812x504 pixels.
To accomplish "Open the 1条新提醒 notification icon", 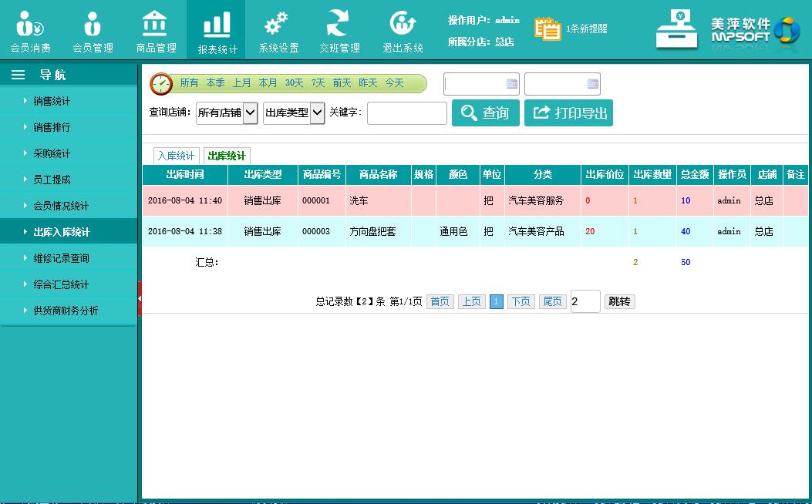I will coord(548,29).
